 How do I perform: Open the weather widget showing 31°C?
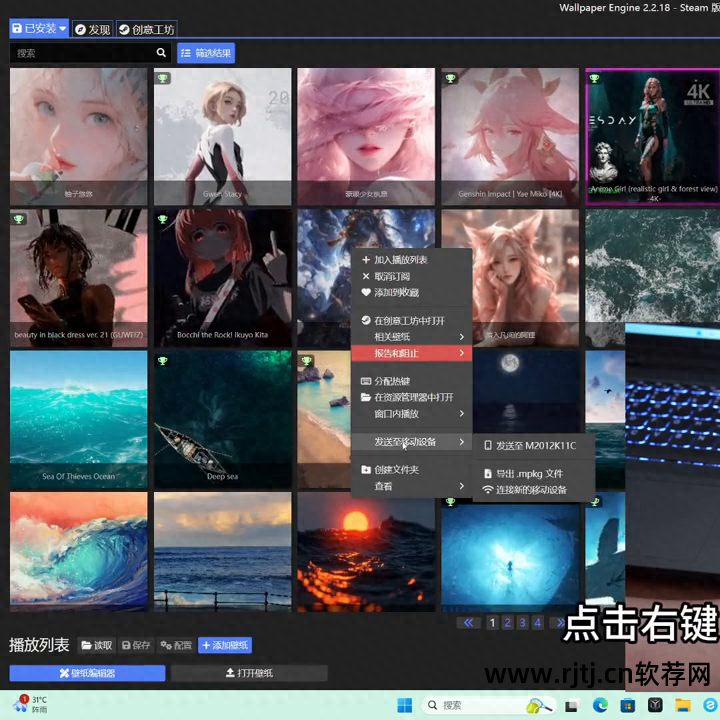(x=30, y=704)
